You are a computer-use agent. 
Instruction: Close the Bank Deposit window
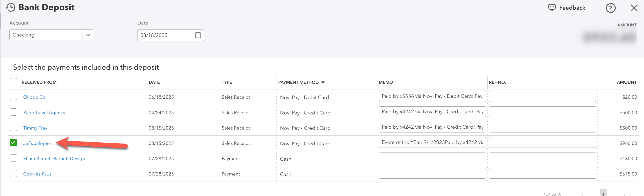tap(634, 8)
